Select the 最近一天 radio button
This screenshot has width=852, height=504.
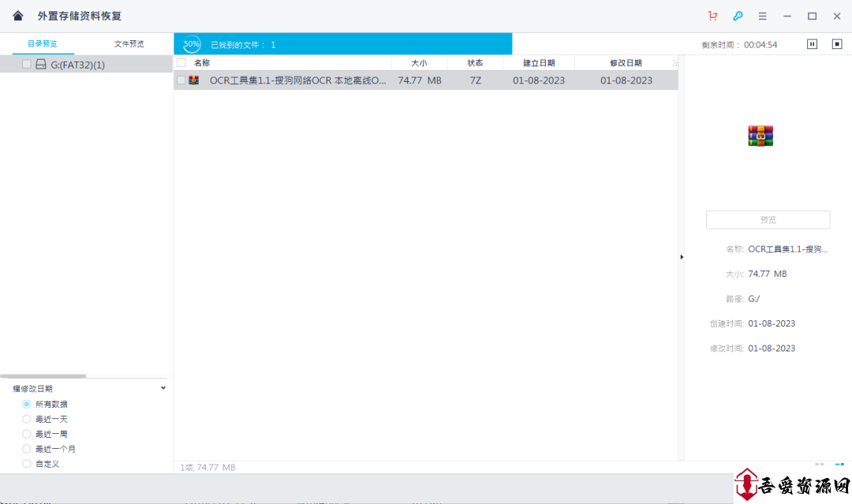tap(26, 419)
